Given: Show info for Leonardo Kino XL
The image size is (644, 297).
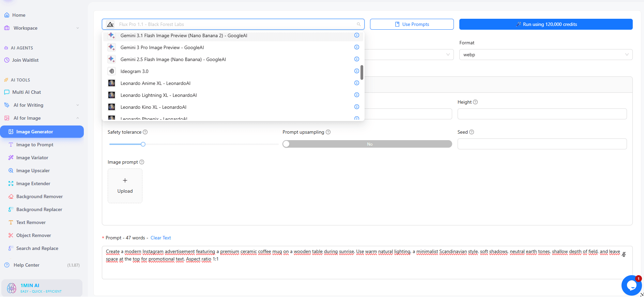Looking at the screenshot, I should point(357,107).
